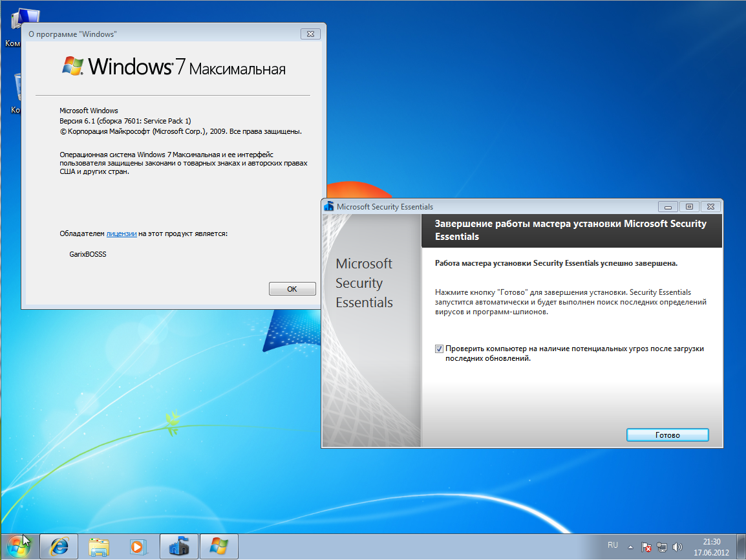The height and width of the screenshot is (560, 746).
Task: Click the "Windows 7 Максимальная" logo text
Action: pos(187,66)
